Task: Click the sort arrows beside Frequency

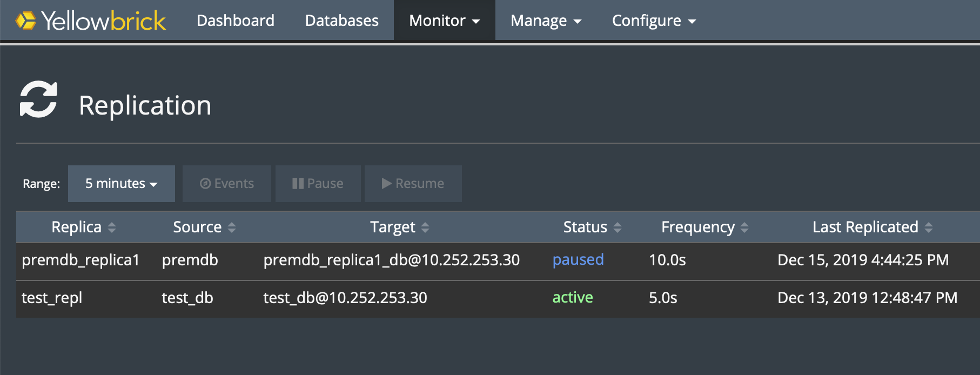Action: (x=744, y=227)
